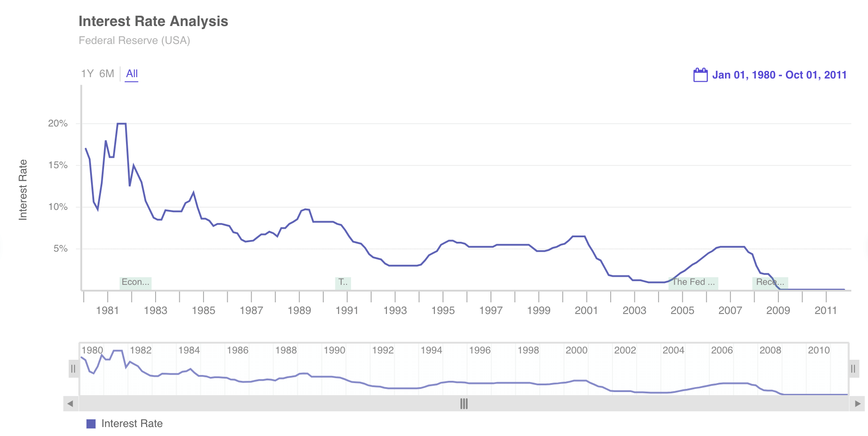Screen dimensions: 868x436
Task: Click the 'The Fed ...' event marker
Action: (693, 283)
